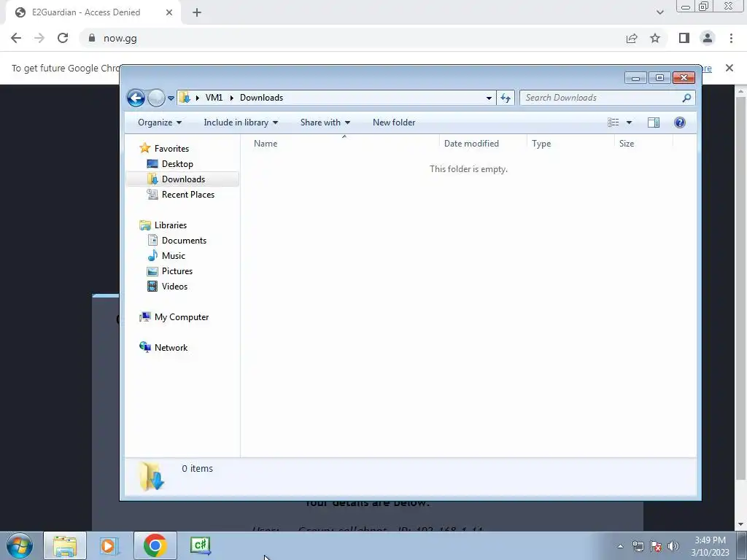Open the recent pages arrow in Explorer
This screenshot has width=747, height=560.
point(171,98)
